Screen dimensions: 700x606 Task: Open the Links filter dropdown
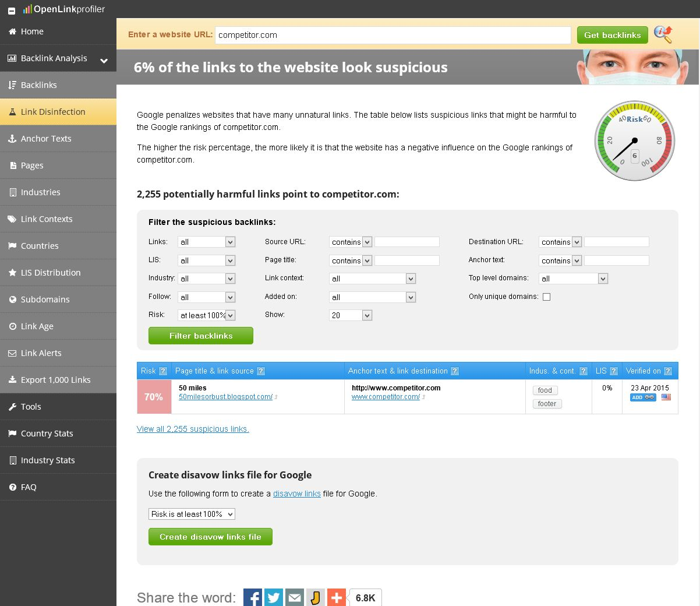(206, 242)
